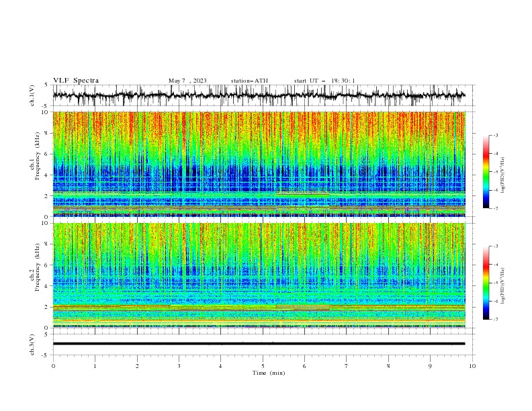Click the '-7' value on ch.2 colorbar

[x=495, y=319]
